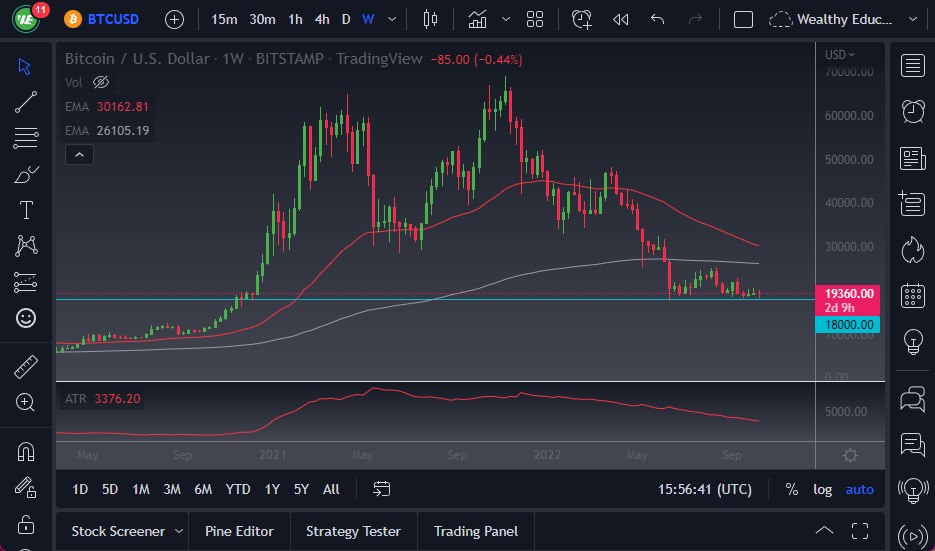
Task: Expand the timeframe interval dropdown arrow
Action: (391, 19)
